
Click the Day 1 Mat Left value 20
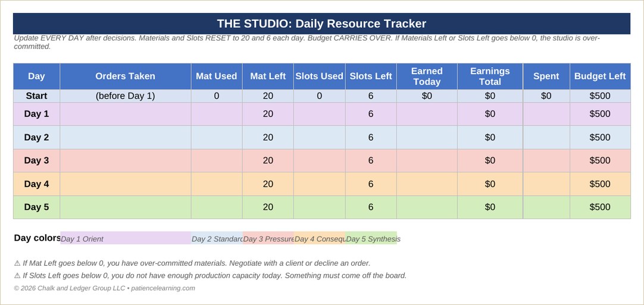click(x=268, y=114)
